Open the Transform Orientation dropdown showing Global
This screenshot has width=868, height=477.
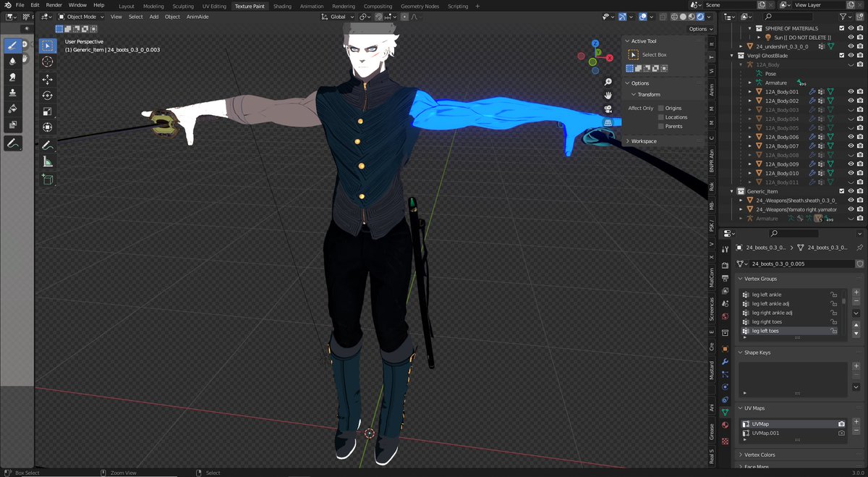click(x=337, y=17)
